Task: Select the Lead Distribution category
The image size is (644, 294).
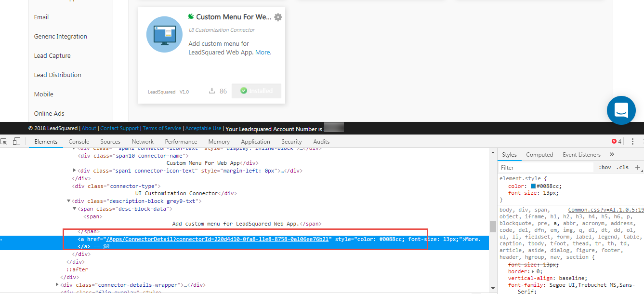Action: pos(58,75)
